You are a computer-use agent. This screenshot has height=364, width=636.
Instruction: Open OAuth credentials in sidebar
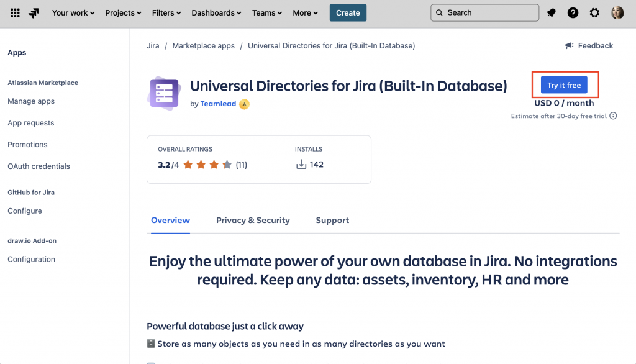(x=39, y=166)
